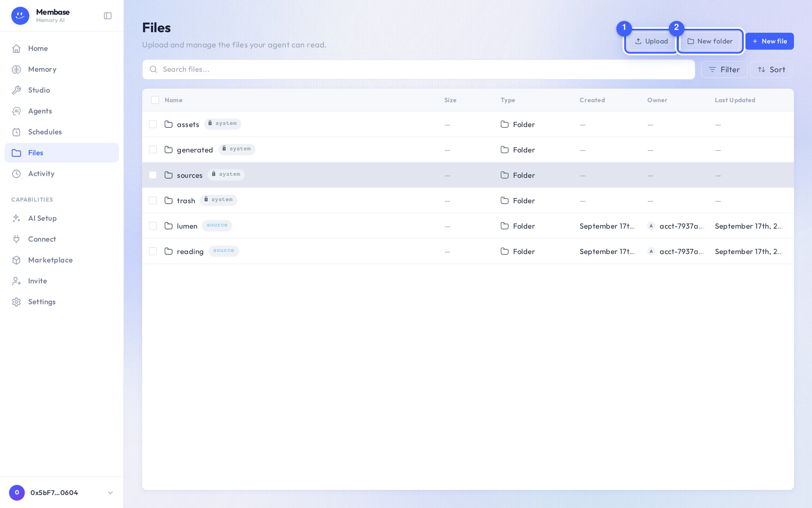Screen dimensions: 812x508
Task: Click the Activity clock icon
Action: [16, 174]
